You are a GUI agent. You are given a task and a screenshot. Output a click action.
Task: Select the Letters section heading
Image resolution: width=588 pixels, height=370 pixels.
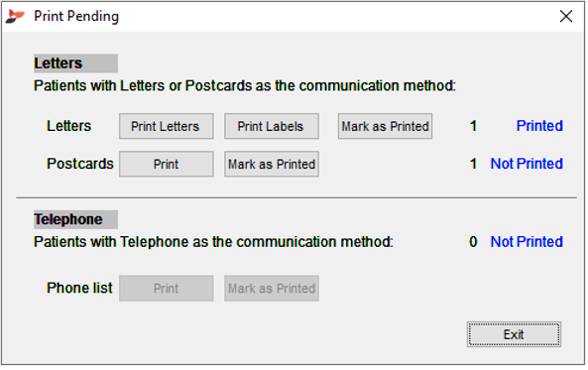(59, 63)
